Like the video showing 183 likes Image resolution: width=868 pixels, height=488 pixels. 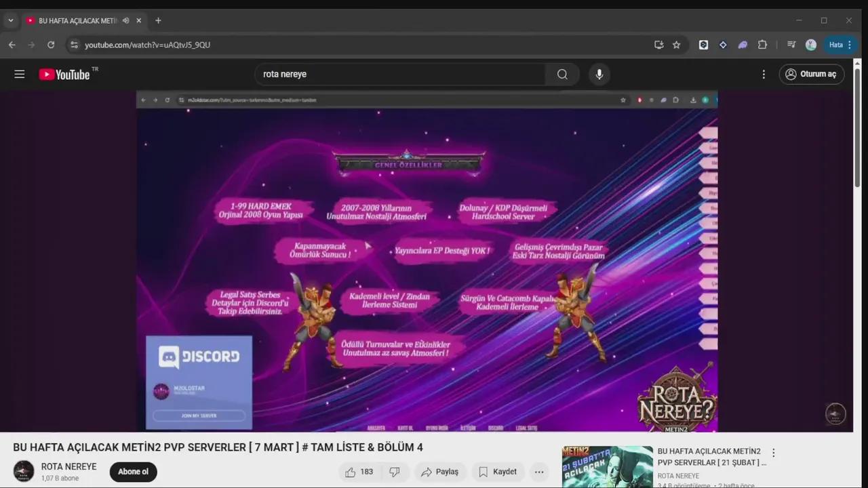359,472
